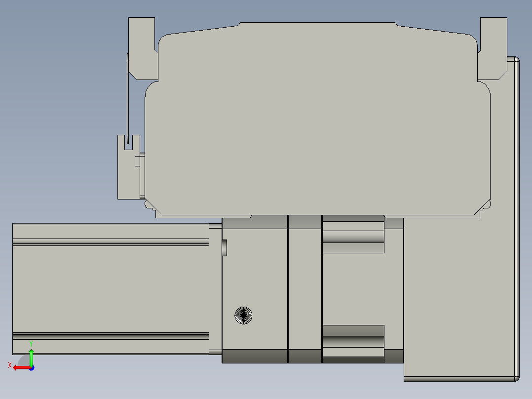Select the blue Z axis dot on triad
The height and width of the screenshot is (399, 532).
tap(32, 368)
